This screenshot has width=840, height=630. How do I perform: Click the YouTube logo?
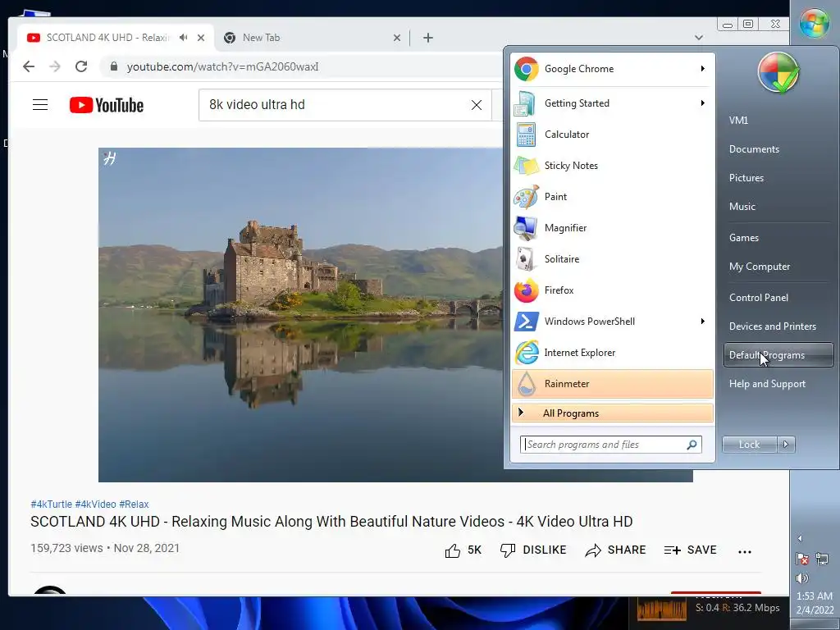coord(107,105)
